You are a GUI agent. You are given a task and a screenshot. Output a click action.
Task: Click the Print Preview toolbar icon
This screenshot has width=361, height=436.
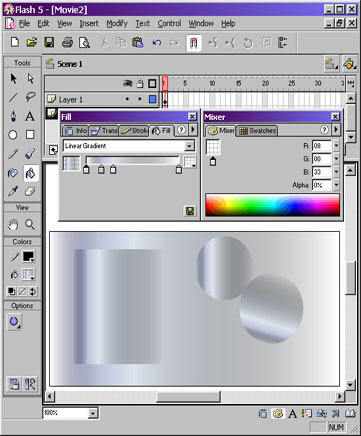[85, 43]
